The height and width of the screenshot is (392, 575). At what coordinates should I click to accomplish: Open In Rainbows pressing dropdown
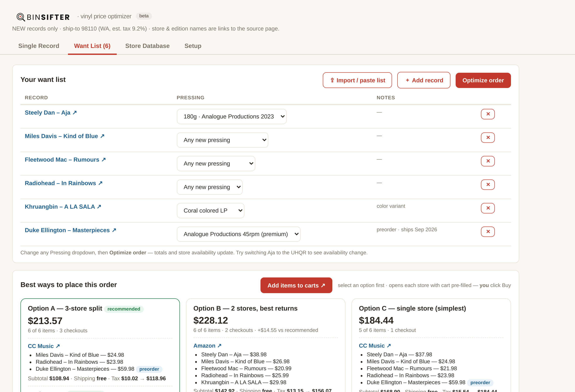pyautogui.click(x=210, y=187)
